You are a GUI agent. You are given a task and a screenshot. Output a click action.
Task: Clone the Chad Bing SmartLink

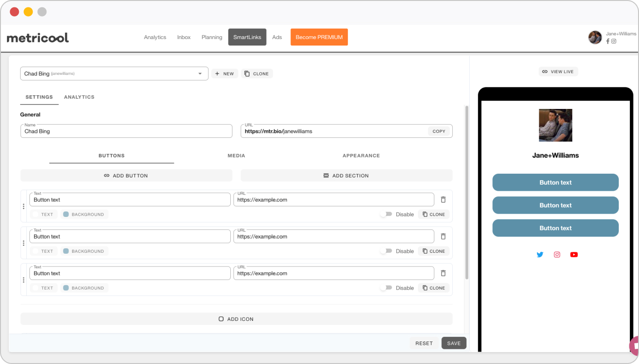tap(257, 74)
